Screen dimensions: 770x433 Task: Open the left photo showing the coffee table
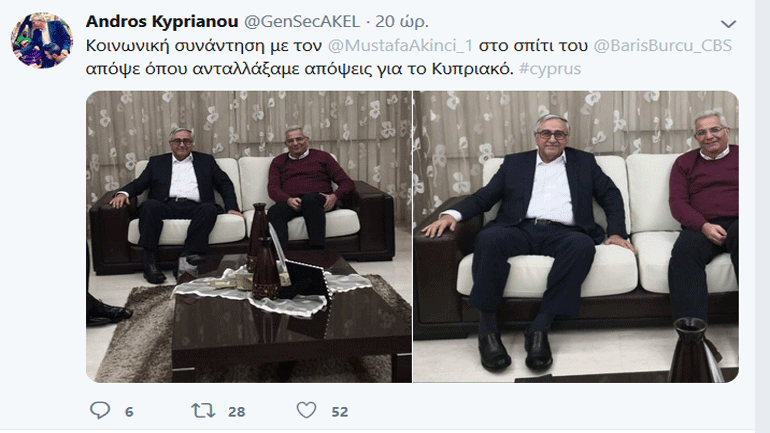coord(249,237)
